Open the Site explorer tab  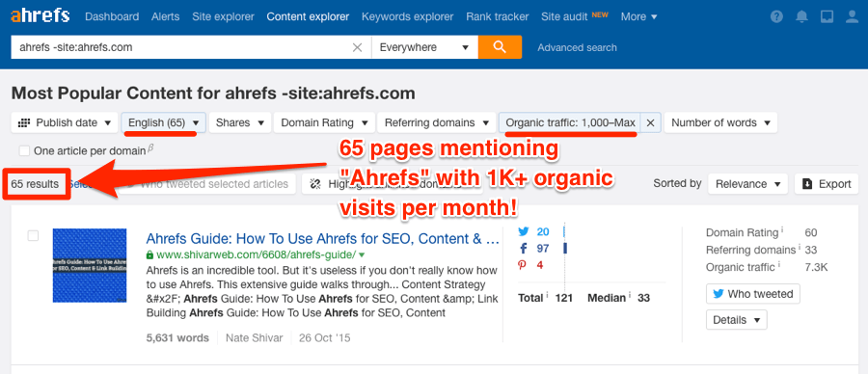(x=223, y=16)
